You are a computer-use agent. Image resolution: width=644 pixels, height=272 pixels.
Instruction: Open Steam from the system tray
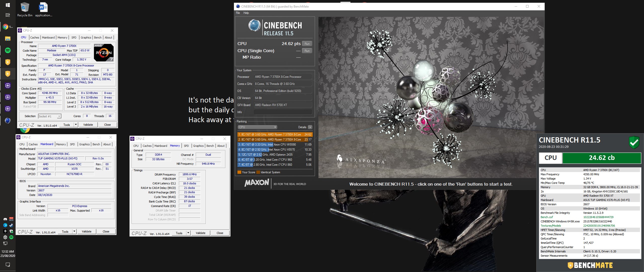click(x=11, y=225)
